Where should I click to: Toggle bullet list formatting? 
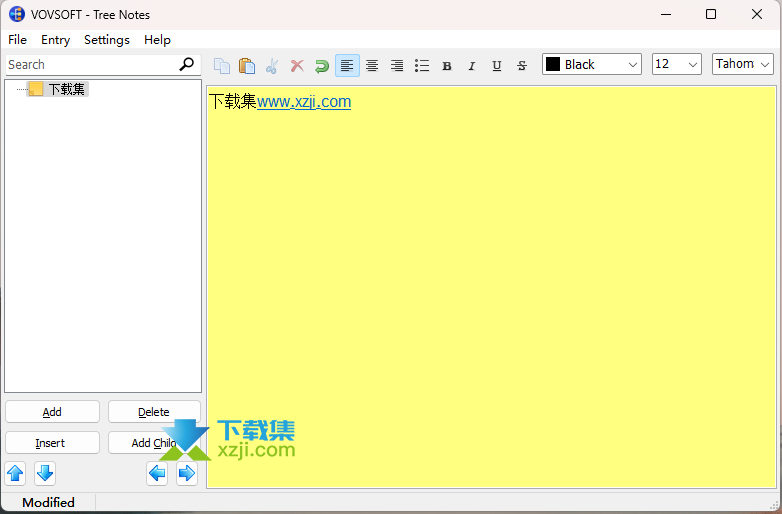point(422,66)
